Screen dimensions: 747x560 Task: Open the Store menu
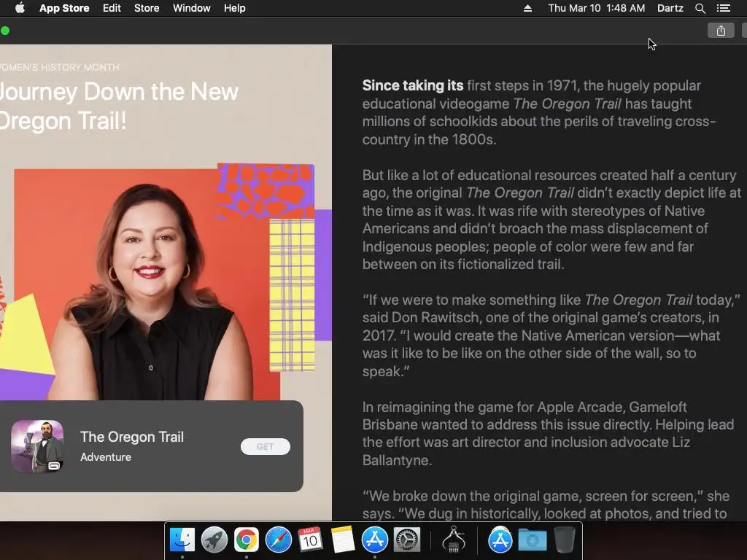pos(147,8)
